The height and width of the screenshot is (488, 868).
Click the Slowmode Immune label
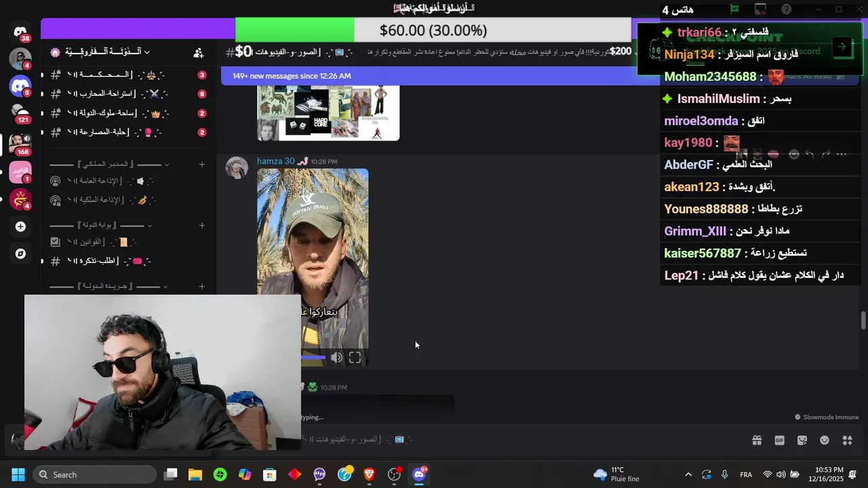coord(827,418)
